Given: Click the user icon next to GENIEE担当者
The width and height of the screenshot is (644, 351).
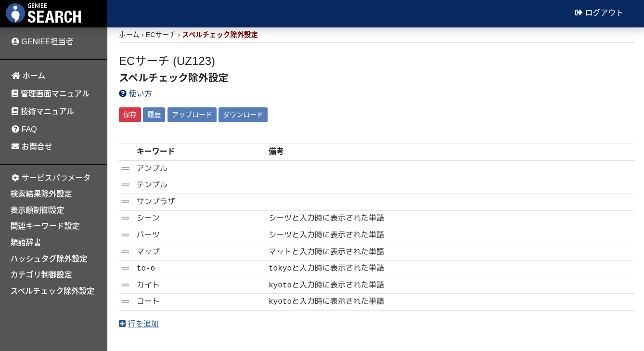Looking at the screenshot, I should click(14, 41).
